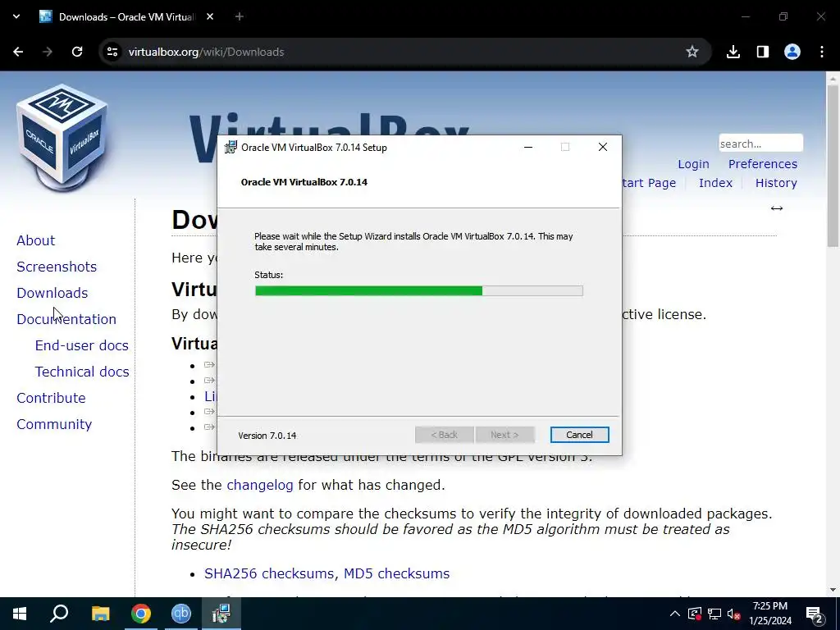Close the Downloads – Oracle VM VirtualBox tab
Image resolution: width=840 pixels, height=630 pixels.
pyautogui.click(x=210, y=16)
